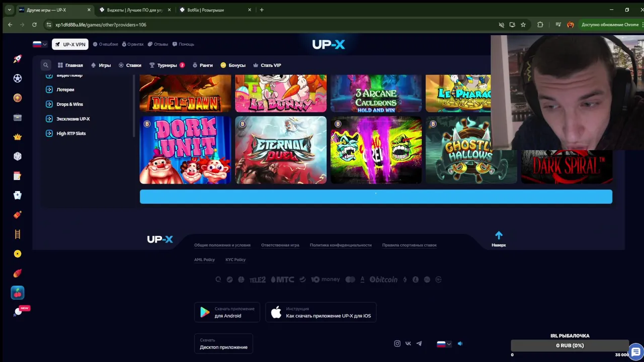Click the sidebar icon with NEW badge

tap(19, 311)
